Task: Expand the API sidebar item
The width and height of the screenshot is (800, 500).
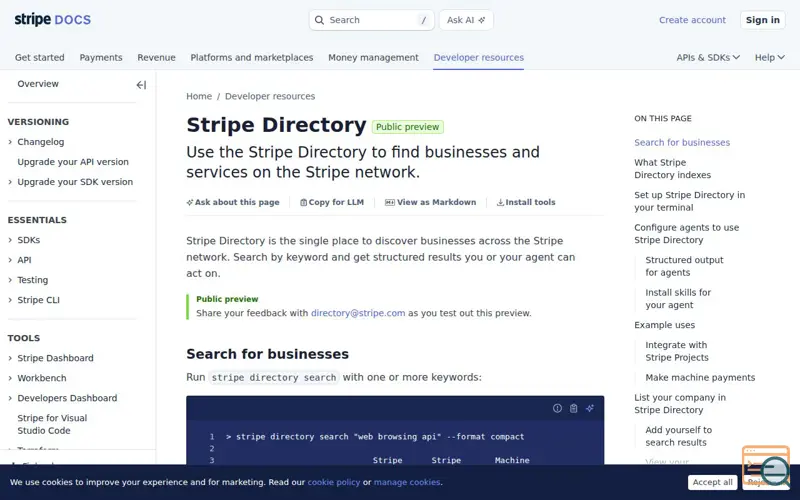Action: [24, 260]
